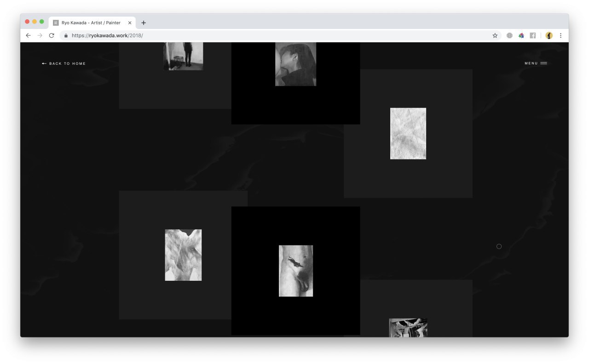The image size is (589, 364).
Task: Click the green fullscreen window button
Action: pyautogui.click(x=42, y=22)
